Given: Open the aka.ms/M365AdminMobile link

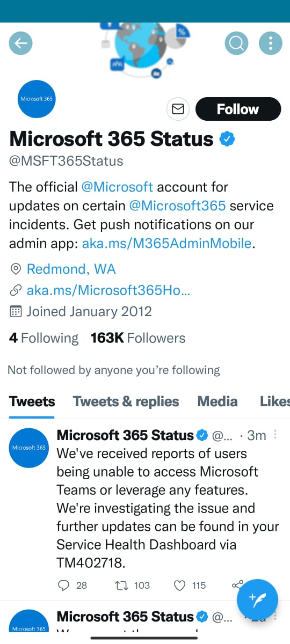Looking at the screenshot, I should coord(166,243).
